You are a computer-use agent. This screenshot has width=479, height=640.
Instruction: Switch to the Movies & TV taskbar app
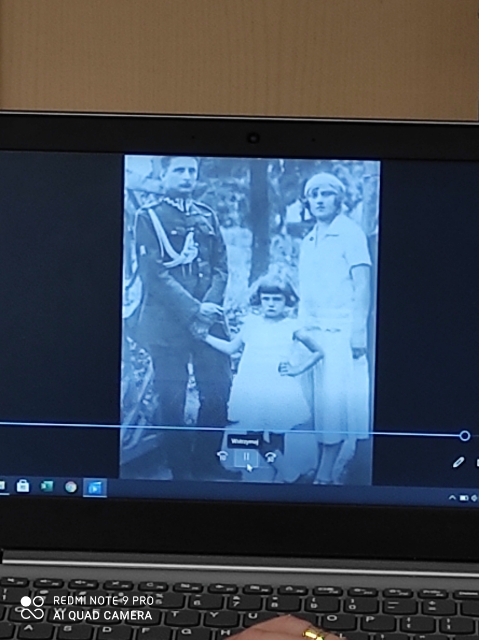95,488
